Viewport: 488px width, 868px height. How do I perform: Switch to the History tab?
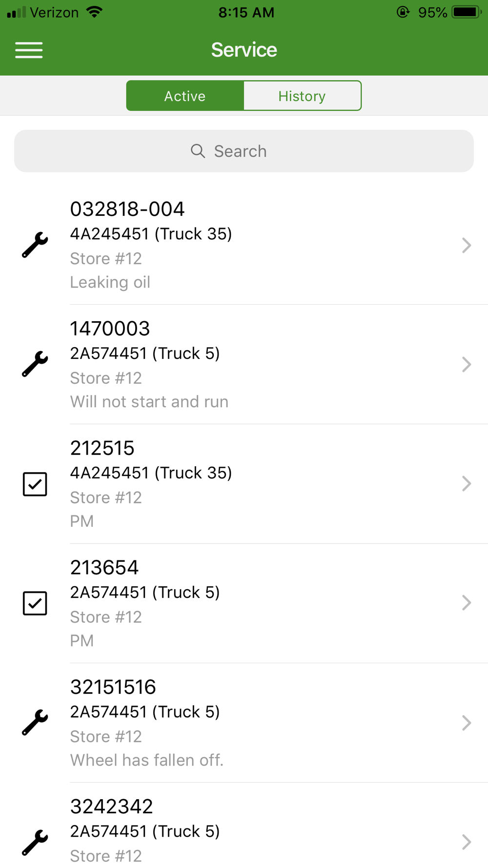pyautogui.click(x=302, y=96)
